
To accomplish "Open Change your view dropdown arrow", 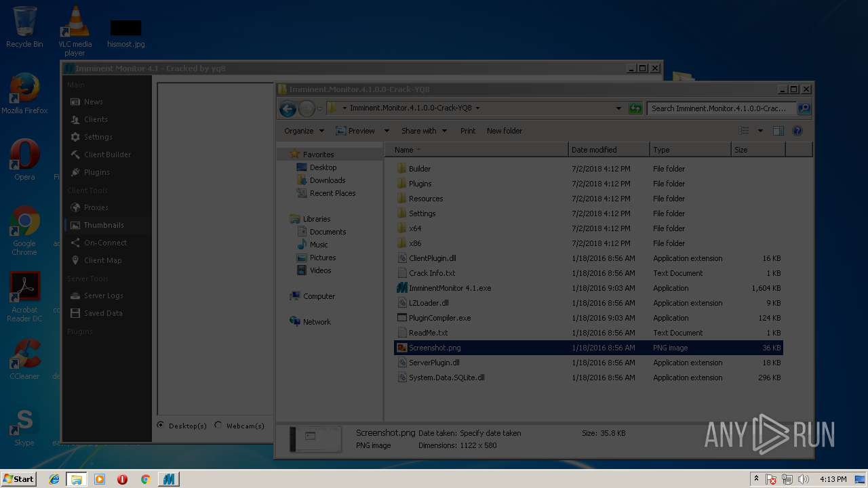I will click(760, 131).
